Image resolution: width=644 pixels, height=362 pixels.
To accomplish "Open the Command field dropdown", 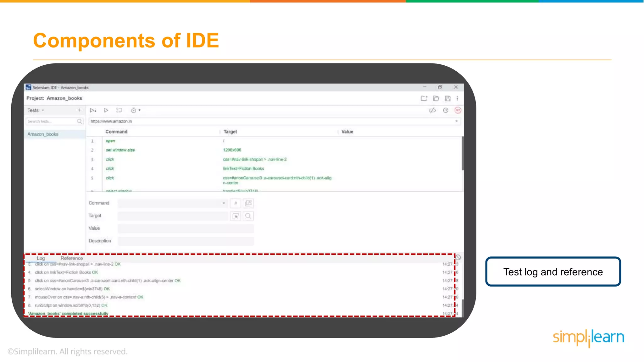I will 224,203.
